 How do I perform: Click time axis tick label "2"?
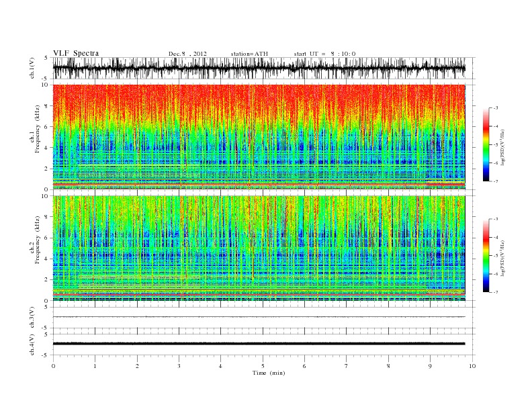tap(137, 366)
